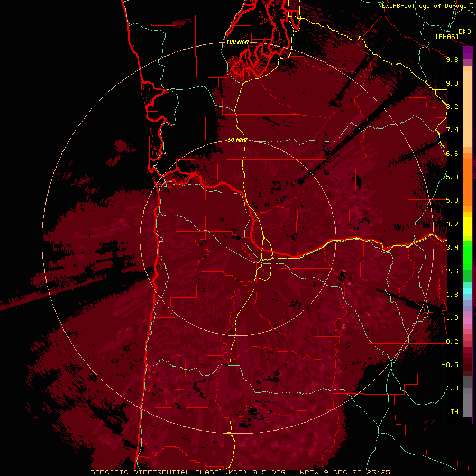Click the yellow band on the legend
Screen dimensions: 476x476
pos(467,226)
